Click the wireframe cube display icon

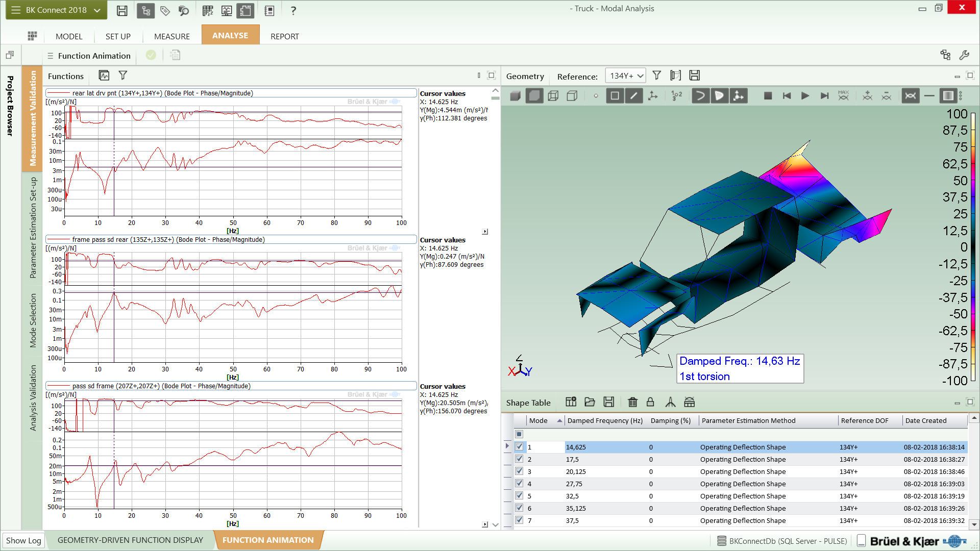tap(553, 95)
